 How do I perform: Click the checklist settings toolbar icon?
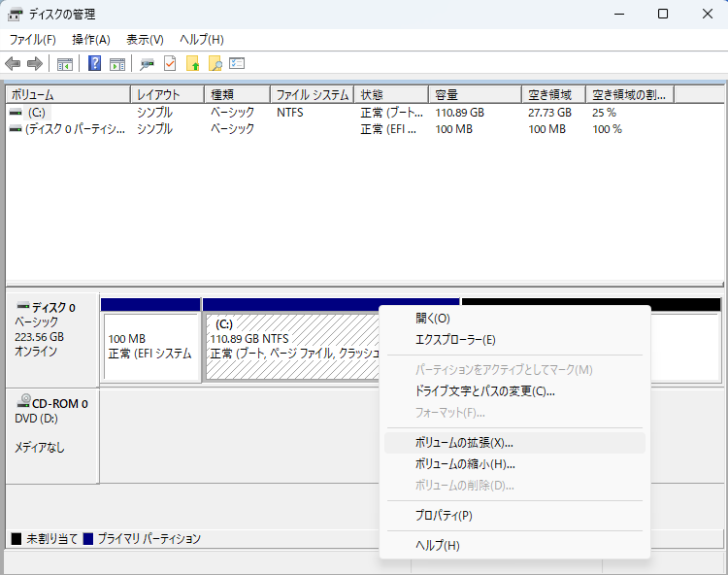pos(237,63)
